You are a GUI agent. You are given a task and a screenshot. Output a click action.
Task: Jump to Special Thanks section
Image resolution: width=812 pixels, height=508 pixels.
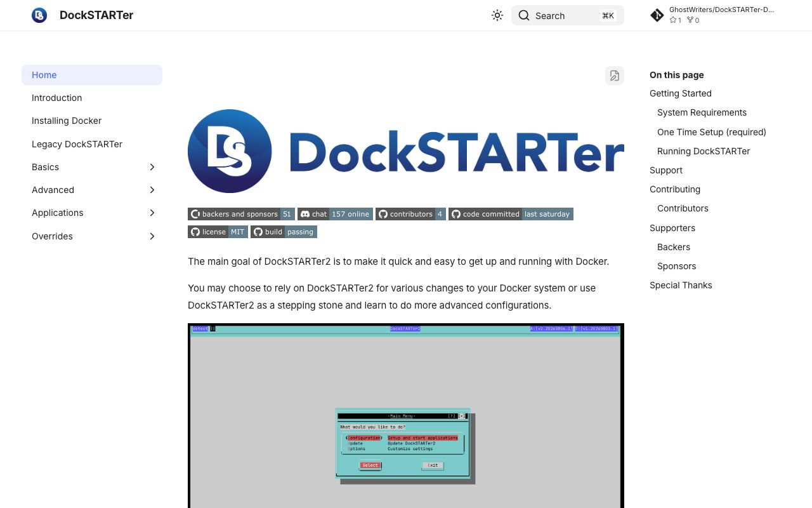(x=681, y=285)
